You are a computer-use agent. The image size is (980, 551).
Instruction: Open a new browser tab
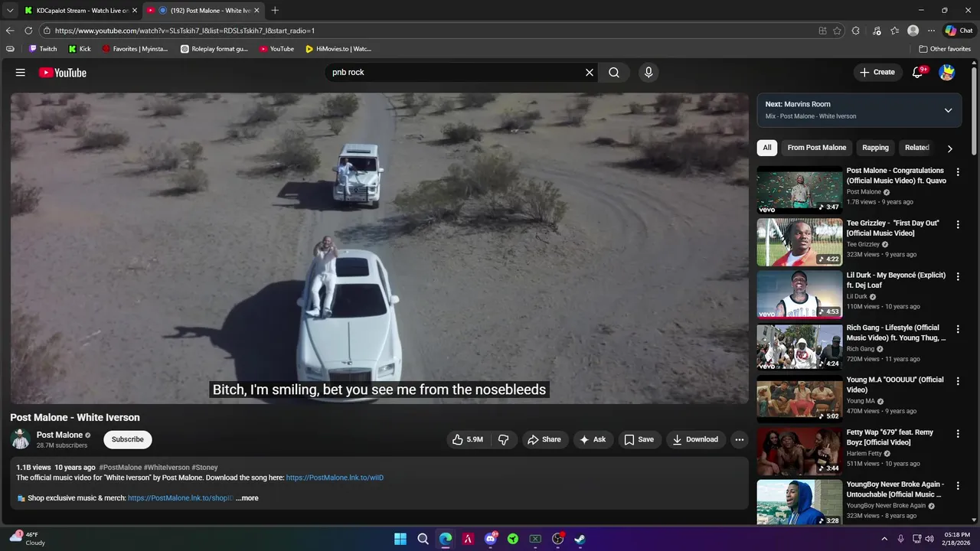point(275,11)
